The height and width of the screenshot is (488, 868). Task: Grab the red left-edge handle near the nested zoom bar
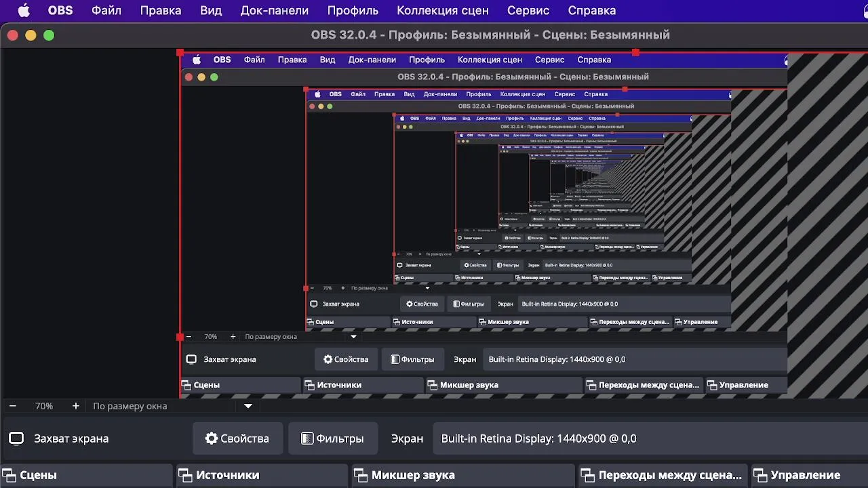pos(180,337)
